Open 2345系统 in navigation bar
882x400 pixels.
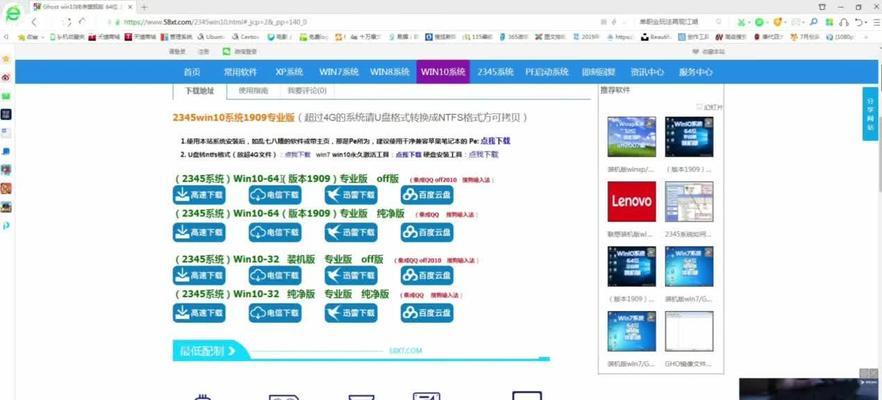click(x=495, y=72)
